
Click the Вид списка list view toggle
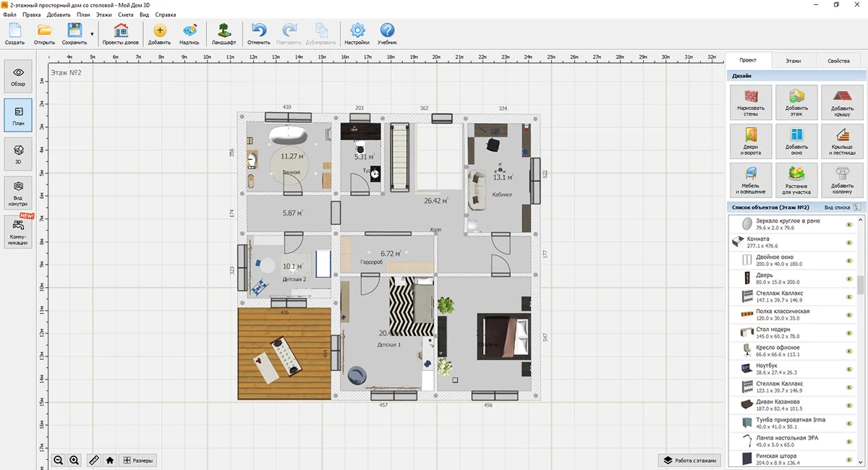(x=844, y=208)
